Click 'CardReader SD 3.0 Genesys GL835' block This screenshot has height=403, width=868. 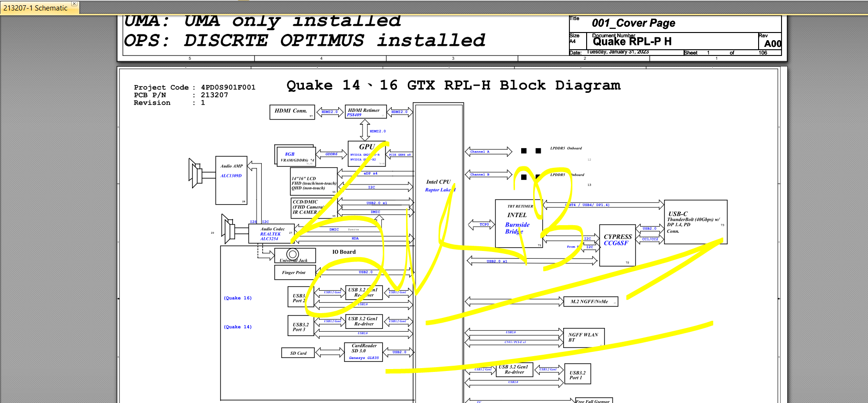pos(364,352)
